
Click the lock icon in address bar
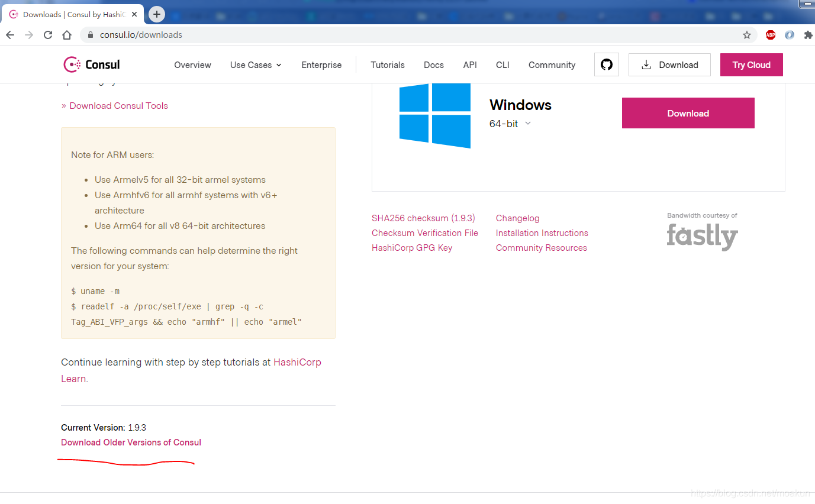click(91, 35)
